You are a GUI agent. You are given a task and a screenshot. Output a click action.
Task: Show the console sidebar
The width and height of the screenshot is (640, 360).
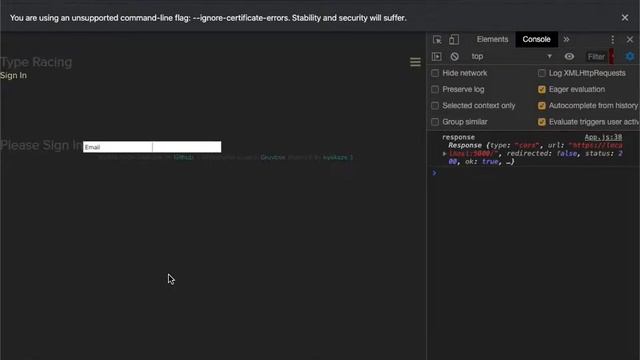coord(437,57)
